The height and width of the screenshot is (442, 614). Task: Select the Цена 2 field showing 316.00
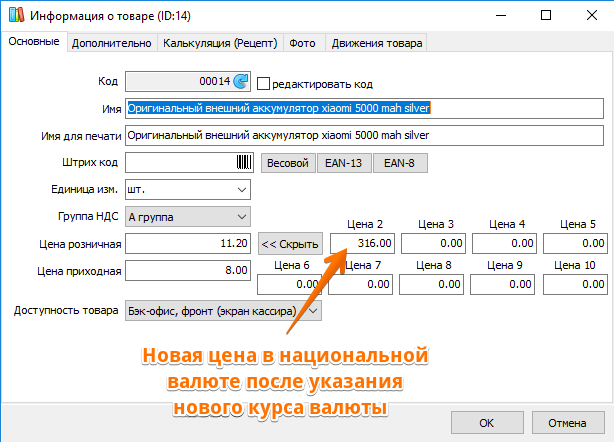click(x=362, y=244)
